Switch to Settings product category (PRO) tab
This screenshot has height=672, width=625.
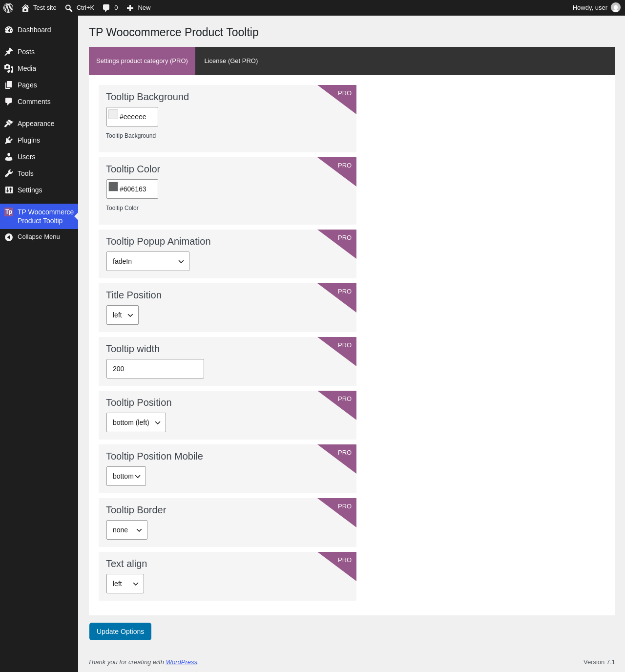[142, 61]
